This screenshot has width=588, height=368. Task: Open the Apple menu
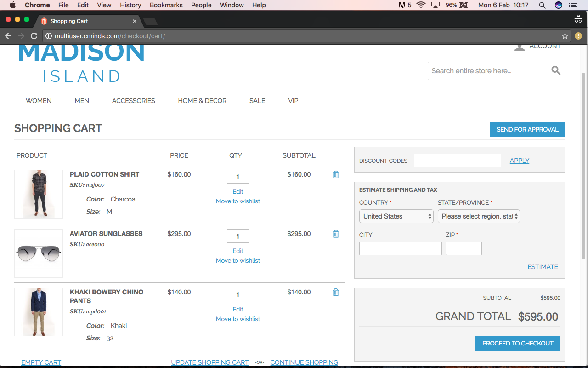[x=12, y=5]
